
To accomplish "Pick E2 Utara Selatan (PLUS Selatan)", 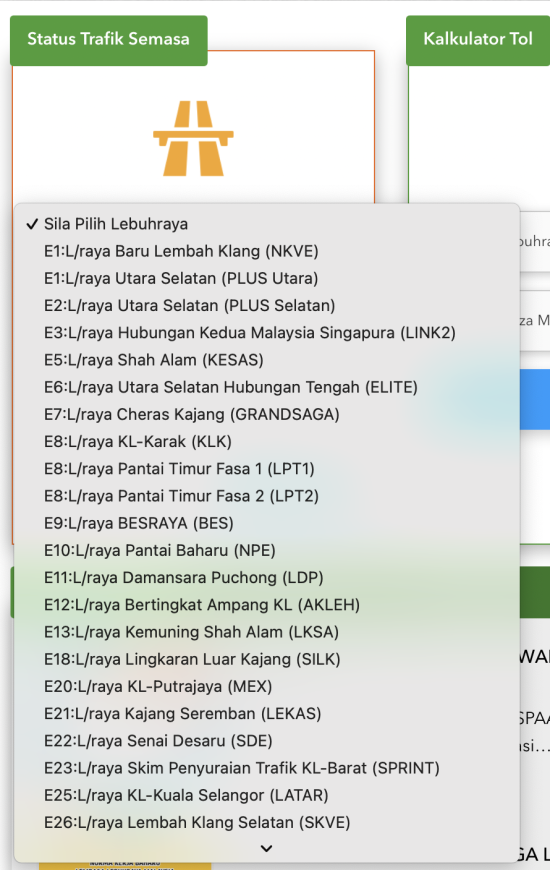I will [267, 306].
